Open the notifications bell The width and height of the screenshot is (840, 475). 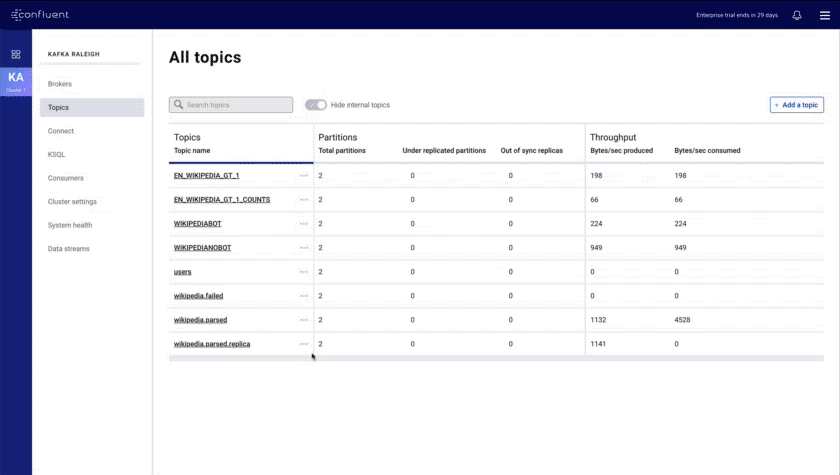(797, 15)
